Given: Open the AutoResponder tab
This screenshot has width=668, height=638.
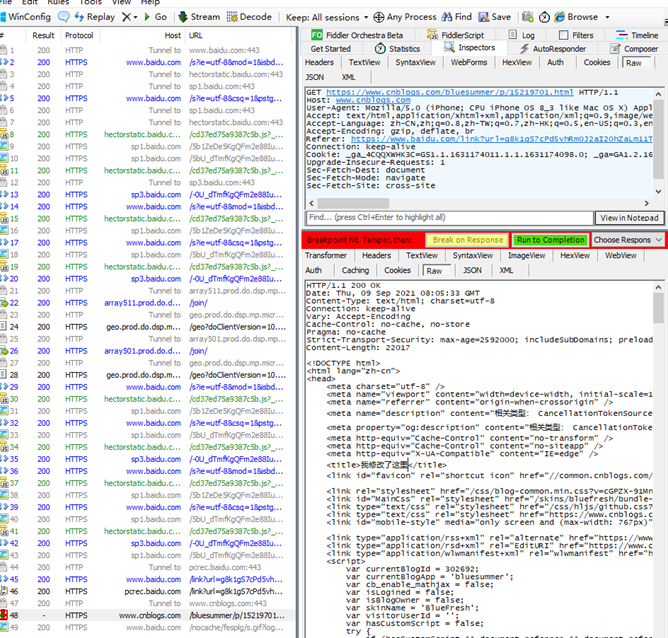Looking at the screenshot, I should pos(553,49).
